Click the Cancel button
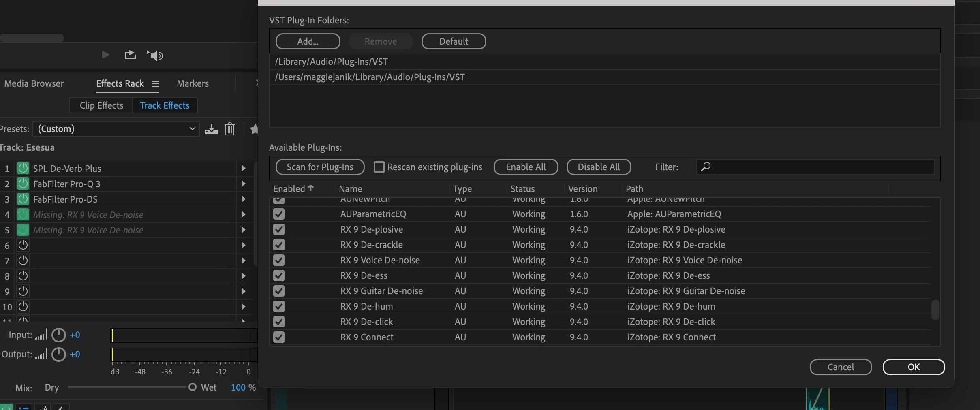 click(841, 367)
